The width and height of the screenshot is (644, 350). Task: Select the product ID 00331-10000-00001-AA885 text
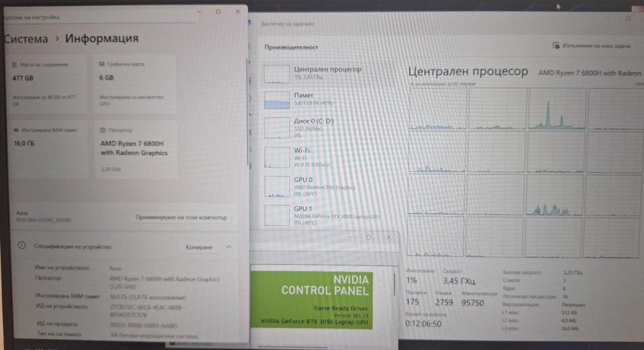pyautogui.click(x=144, y=326)
